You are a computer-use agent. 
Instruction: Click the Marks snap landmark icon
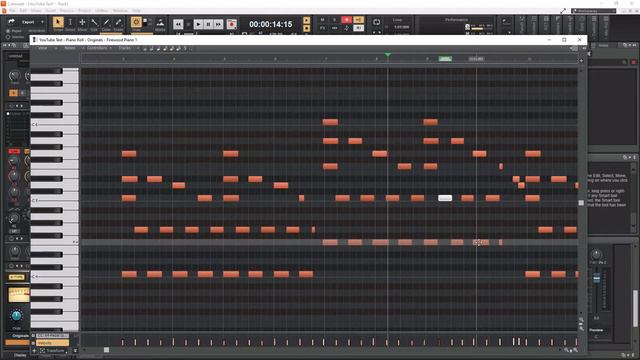(x=160, y=22)
